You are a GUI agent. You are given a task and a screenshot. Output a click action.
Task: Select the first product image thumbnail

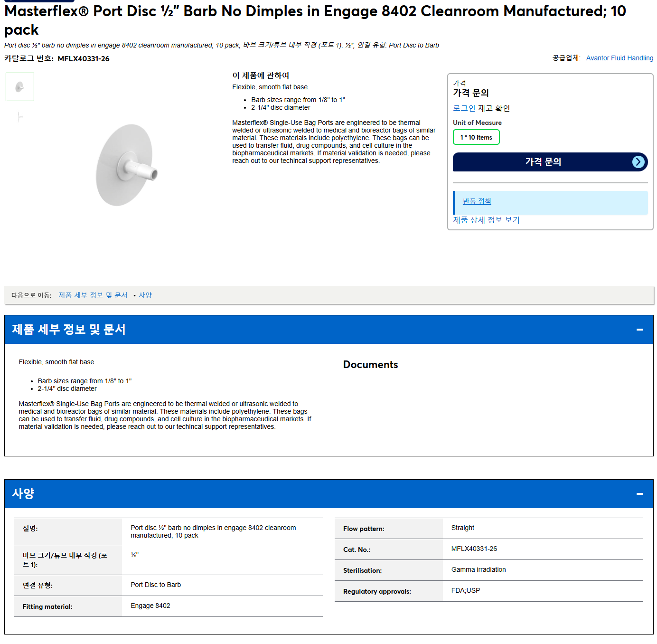pyautogui.click(x=20, y=87)
